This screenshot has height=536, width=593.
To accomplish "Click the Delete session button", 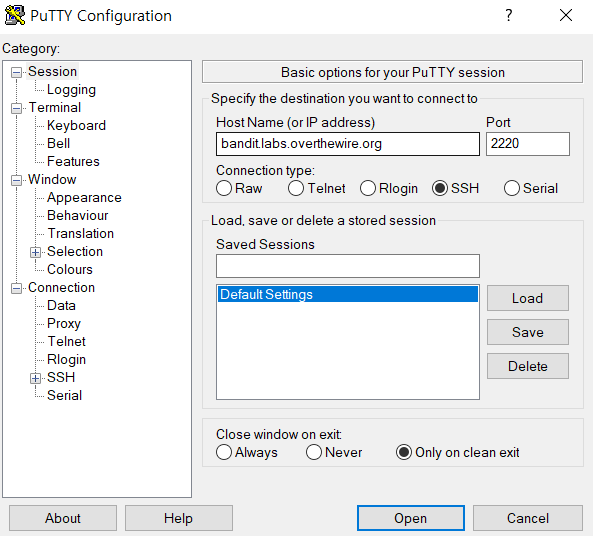I will (x=528, y=366).
